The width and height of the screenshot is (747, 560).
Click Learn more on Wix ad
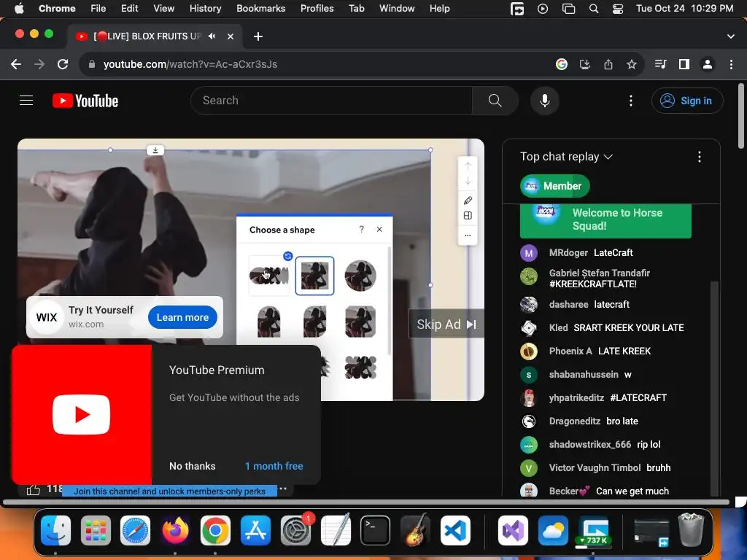click(x=182, y=317)
